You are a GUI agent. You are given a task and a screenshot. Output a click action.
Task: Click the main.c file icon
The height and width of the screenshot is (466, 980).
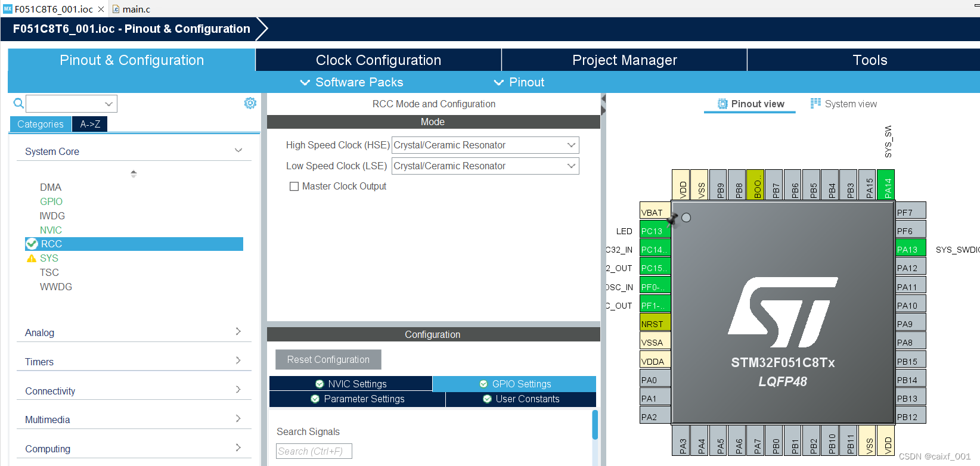click(116, 9)
